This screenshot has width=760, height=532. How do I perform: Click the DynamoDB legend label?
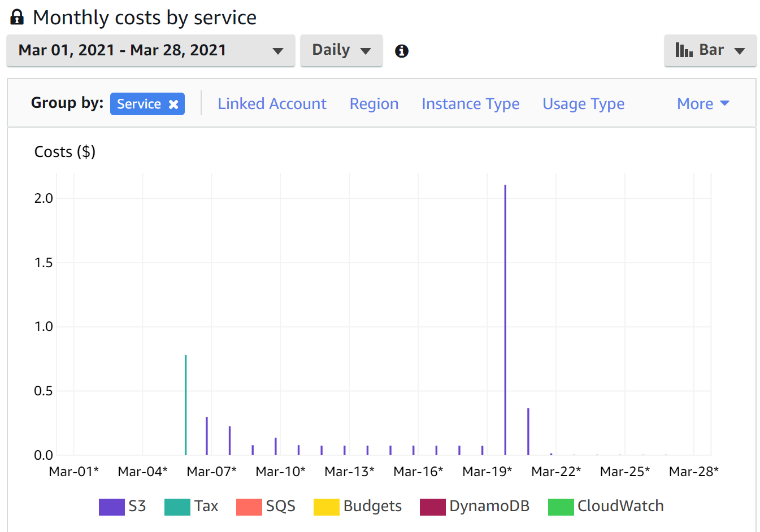point(489,506)
